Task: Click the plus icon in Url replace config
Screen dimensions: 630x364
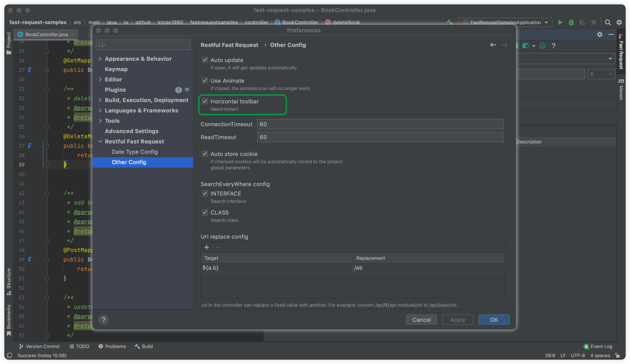Action: [x=206, y=247]
